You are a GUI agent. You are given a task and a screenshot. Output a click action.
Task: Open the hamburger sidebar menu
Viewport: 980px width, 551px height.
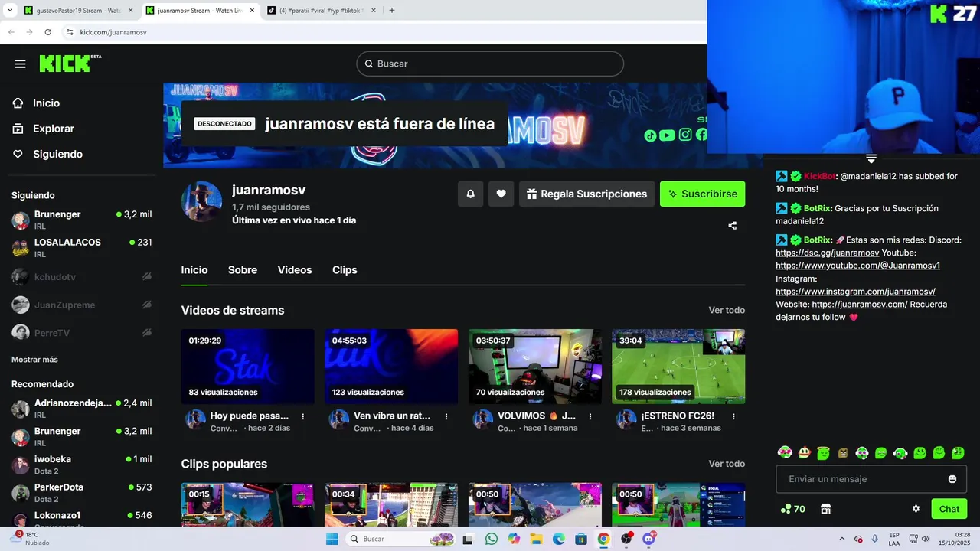click(21, 64)
